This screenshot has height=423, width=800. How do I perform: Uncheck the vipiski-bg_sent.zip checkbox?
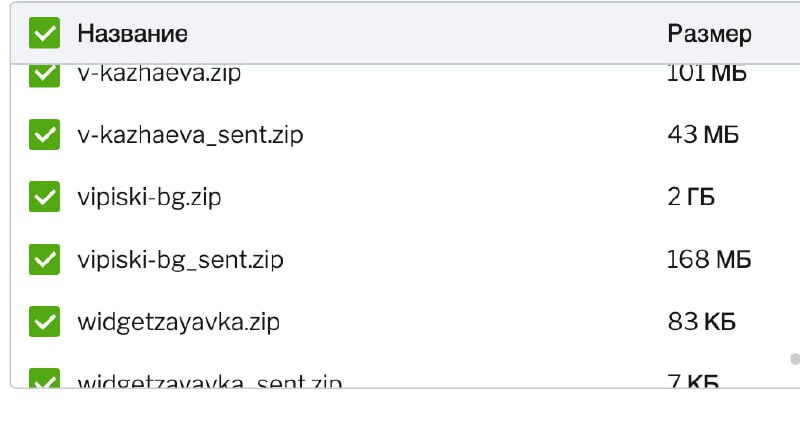pyautogui.click(x=44, y=259)
